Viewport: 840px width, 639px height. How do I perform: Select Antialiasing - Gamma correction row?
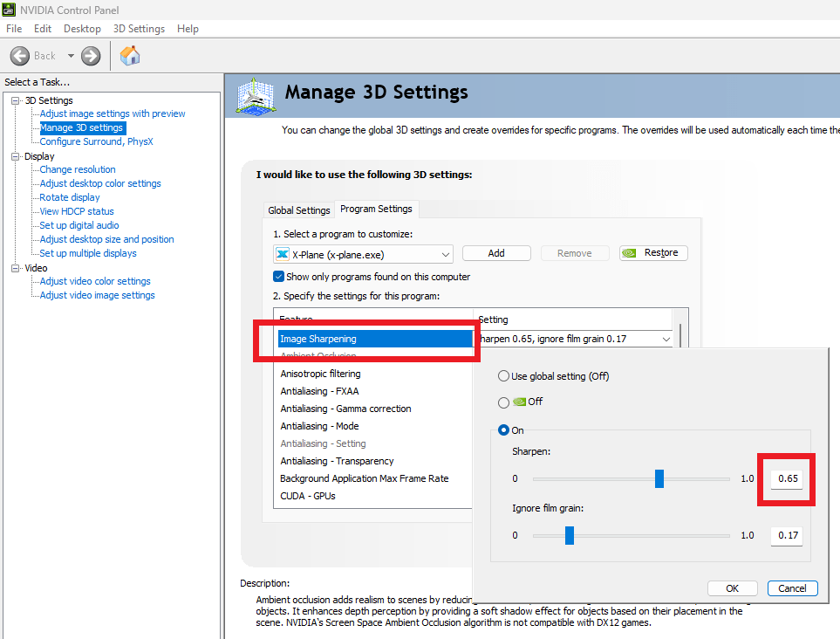coord(374,409)
